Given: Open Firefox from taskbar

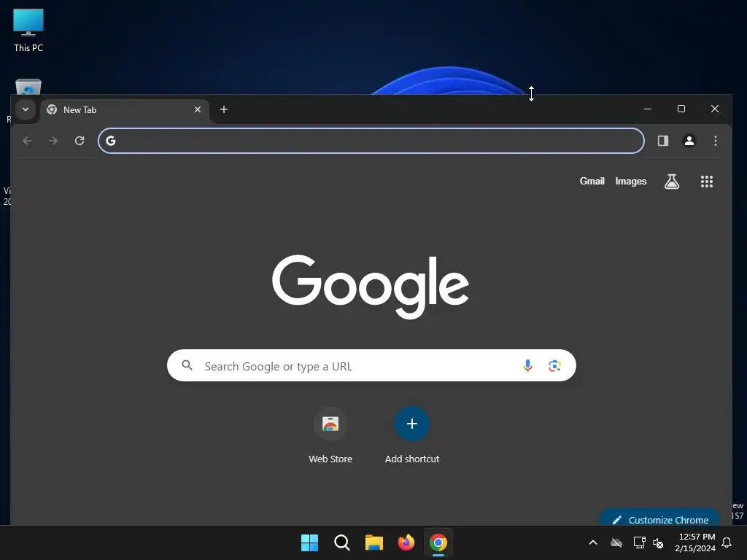Looking at the screenshot, I should click(406, 542).
